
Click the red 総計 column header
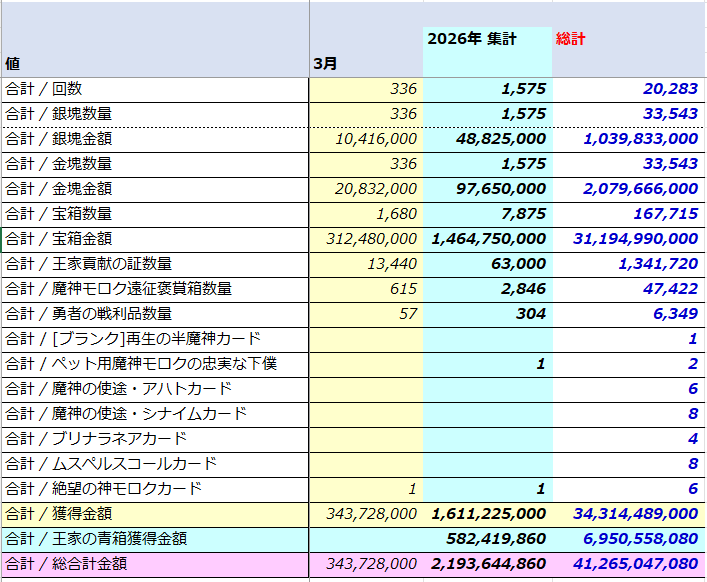click(571, 39)
